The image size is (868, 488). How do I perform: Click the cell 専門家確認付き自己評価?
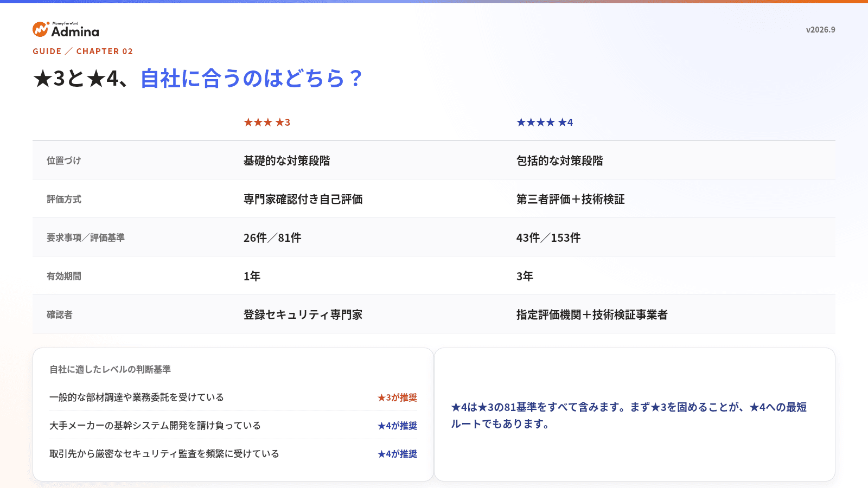(303, 199)
